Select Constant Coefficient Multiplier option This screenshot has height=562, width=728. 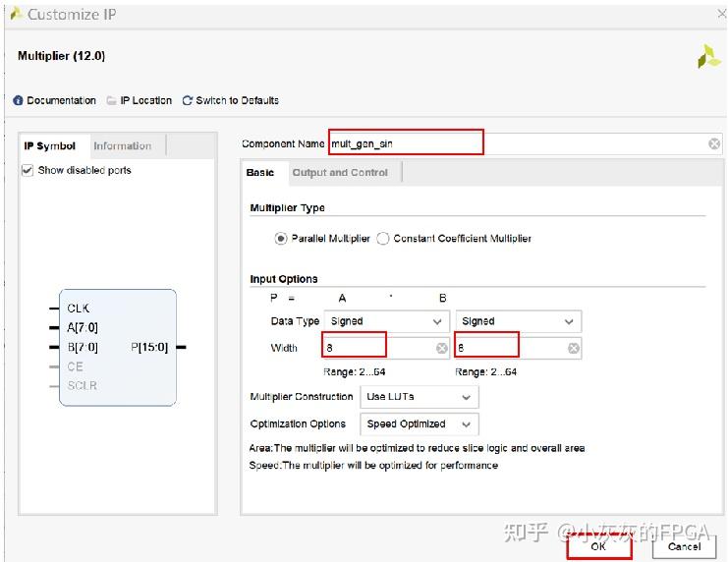[383, 239]
